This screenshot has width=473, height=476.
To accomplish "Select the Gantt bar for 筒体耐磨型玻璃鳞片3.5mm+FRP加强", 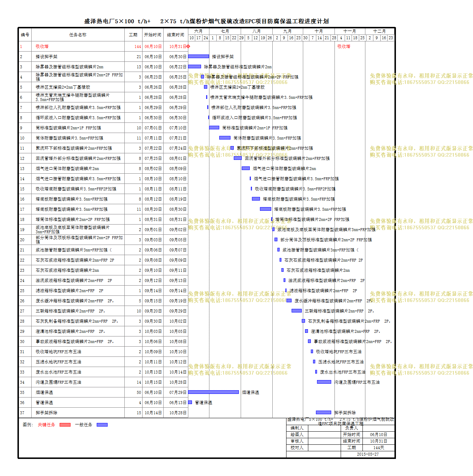I will point(225,138).
